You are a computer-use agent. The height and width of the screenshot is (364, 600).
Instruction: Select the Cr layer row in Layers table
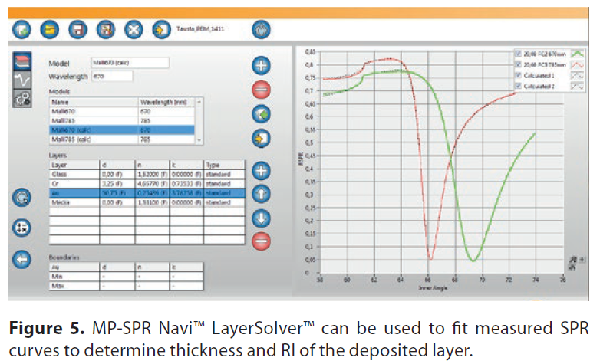73,184
